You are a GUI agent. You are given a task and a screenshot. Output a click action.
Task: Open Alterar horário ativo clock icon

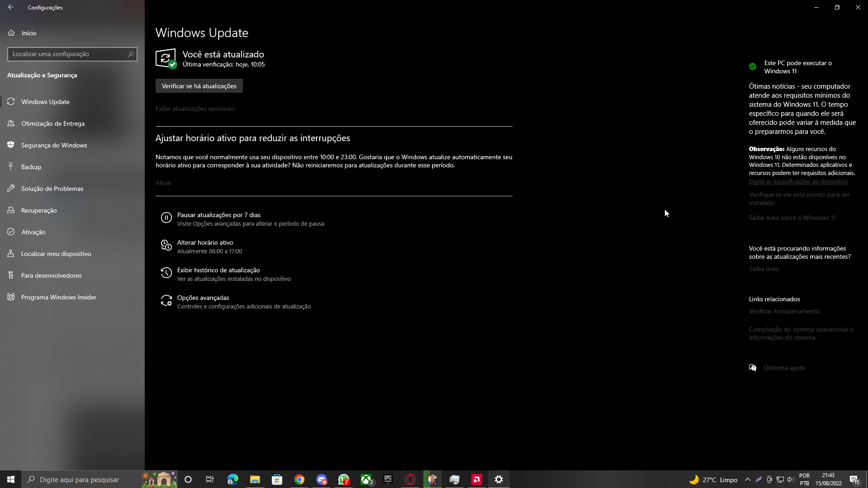pyautogui.click(x=166, y=246)
